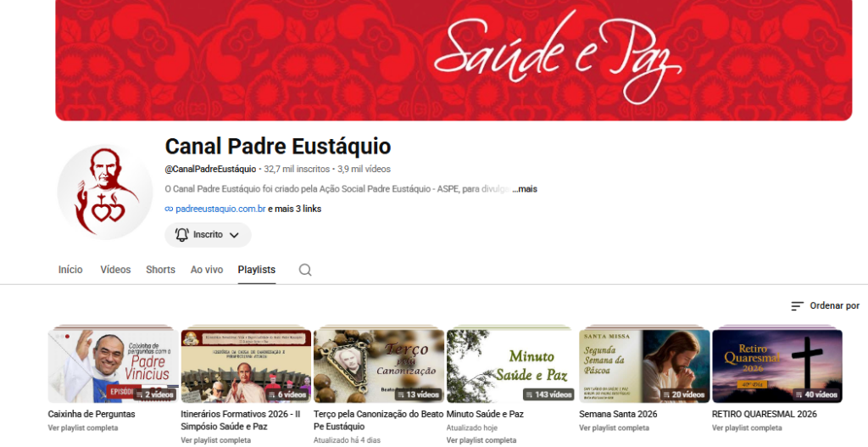Switch to the Vídeos tab
868x447 pixels.
point(115,270)
